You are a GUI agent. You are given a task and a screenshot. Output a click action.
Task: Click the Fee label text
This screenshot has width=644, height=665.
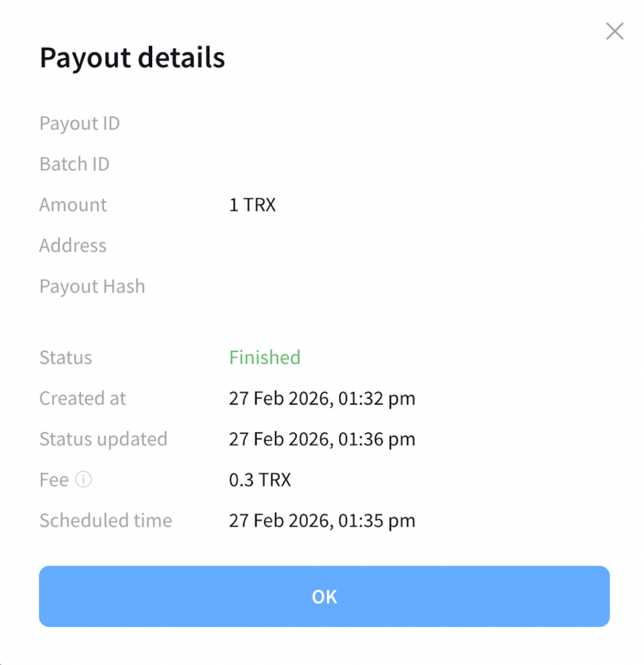(x=54, y=480)
